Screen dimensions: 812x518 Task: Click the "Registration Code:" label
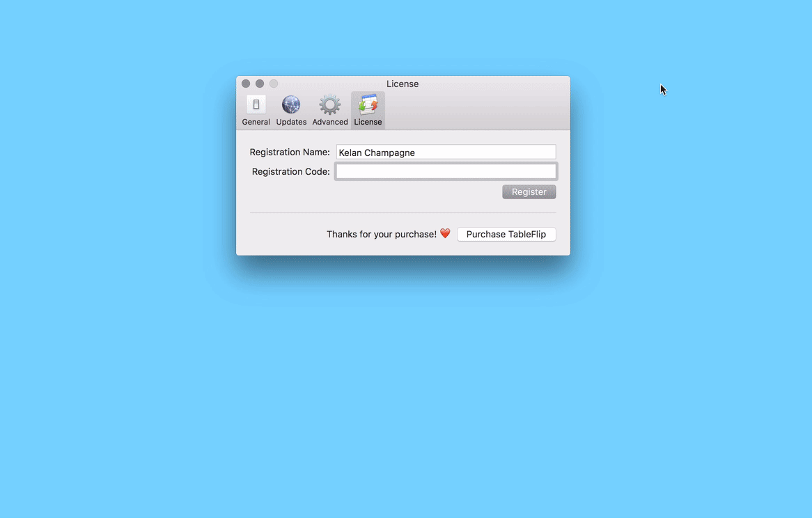(290, 171)
